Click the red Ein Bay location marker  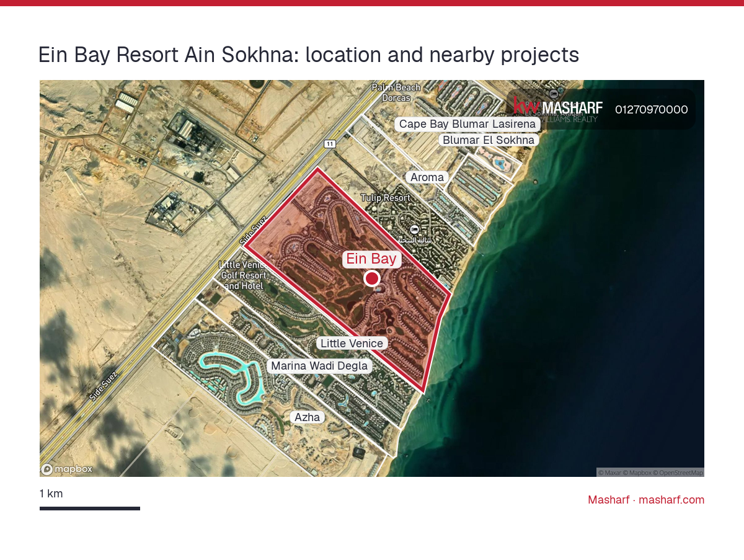(x=372, y=278)
